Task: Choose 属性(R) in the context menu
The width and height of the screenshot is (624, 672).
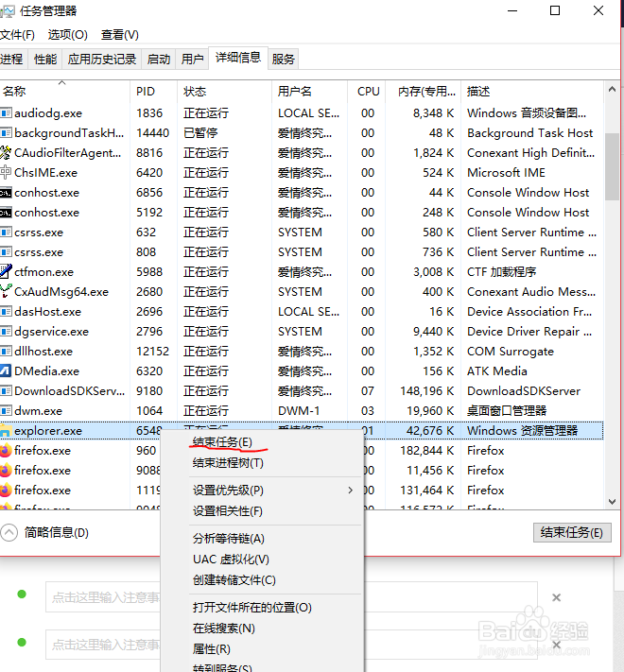Action: pyautogui.click(x=211, y=649)
